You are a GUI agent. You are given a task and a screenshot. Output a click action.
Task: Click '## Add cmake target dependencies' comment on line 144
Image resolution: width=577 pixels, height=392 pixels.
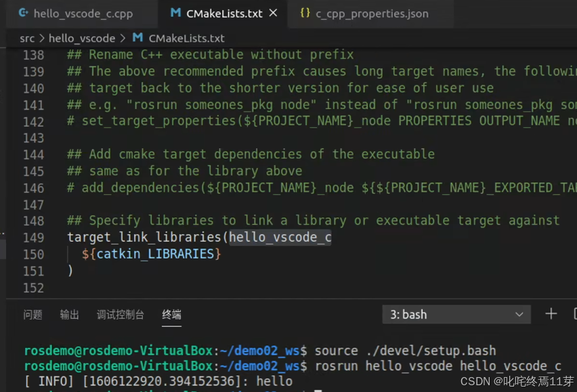(251, 154)
